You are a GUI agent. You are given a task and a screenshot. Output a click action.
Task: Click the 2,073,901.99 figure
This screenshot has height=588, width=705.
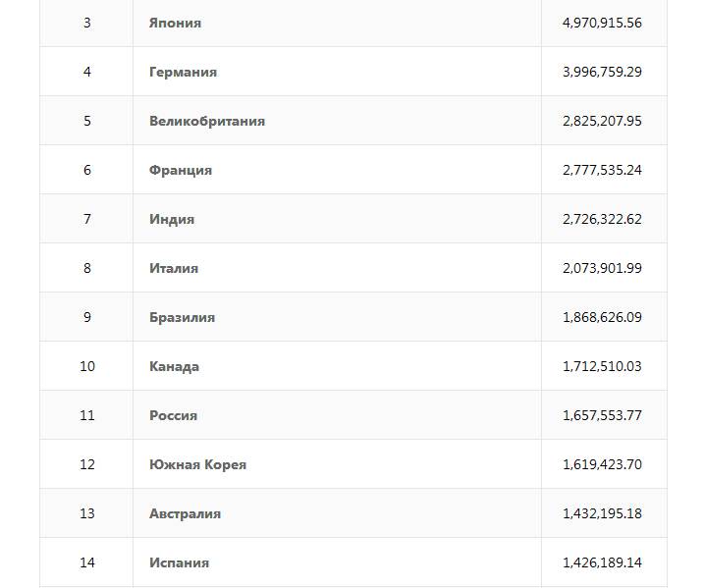(602, 268)
